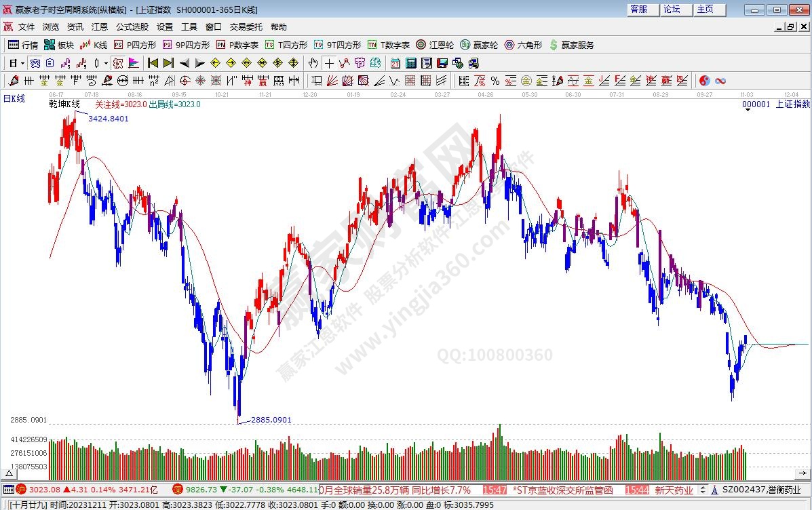Click the yin-yang Taiji icon
The width and height of the screenshot is (812, 510).
pyautogui.click(x=705, y=81)
